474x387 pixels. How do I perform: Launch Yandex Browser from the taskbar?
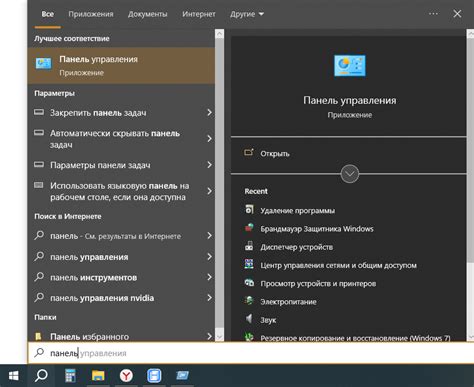[126, 376]
